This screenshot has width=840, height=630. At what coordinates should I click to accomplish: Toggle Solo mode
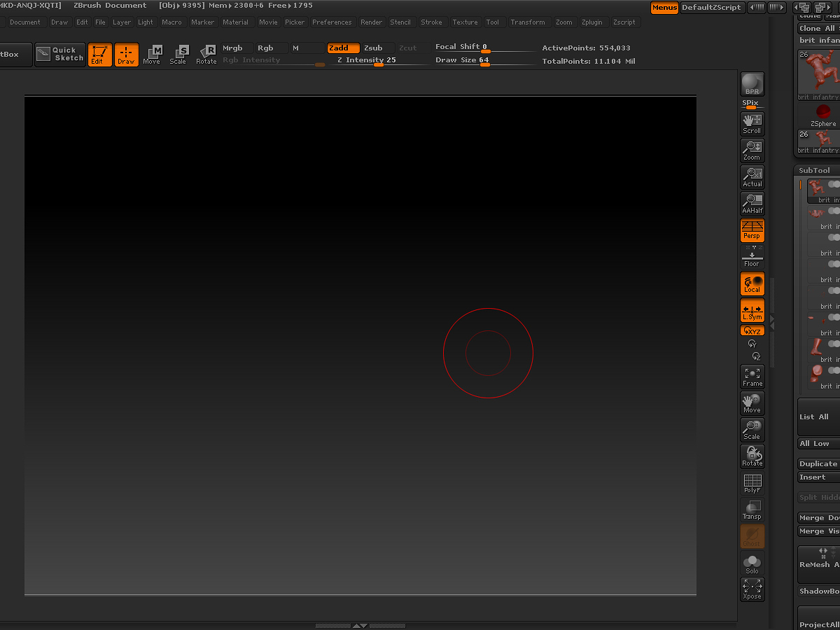[752, 563]
